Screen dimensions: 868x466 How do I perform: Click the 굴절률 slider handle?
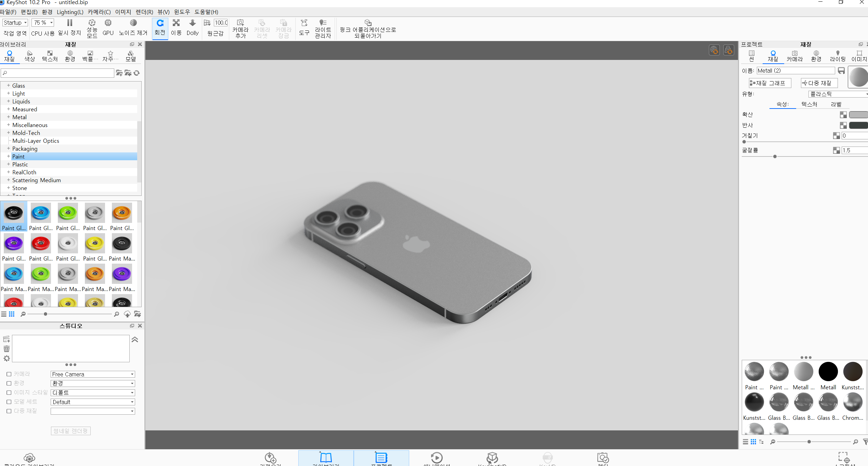(x=775, y=156)
